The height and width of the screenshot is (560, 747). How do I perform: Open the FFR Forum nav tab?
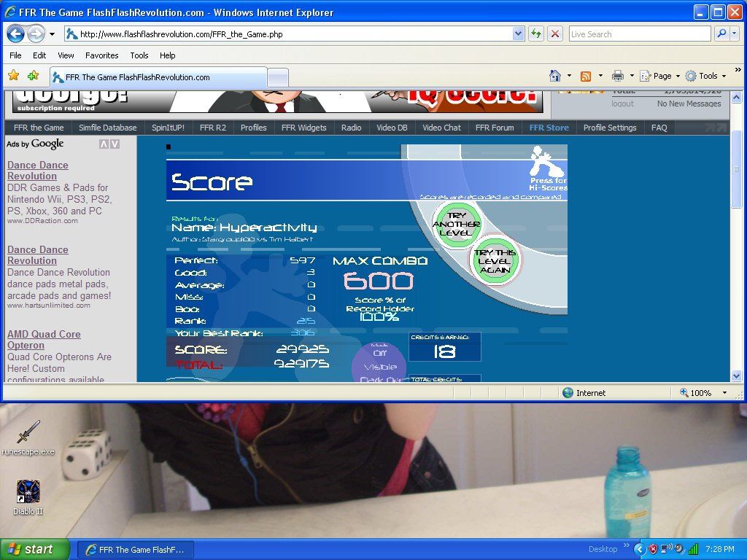[494, 128]
